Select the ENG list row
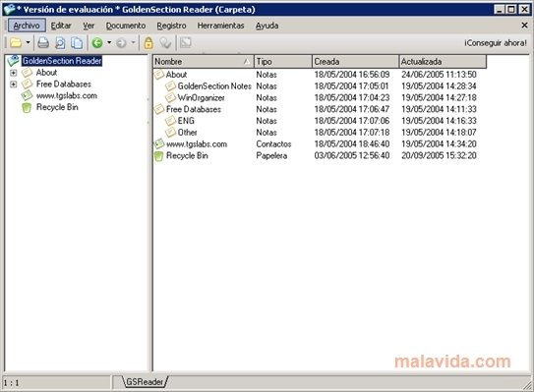This screenshot has width=534, height=392. pyautogui.click(x=320, y=121)
